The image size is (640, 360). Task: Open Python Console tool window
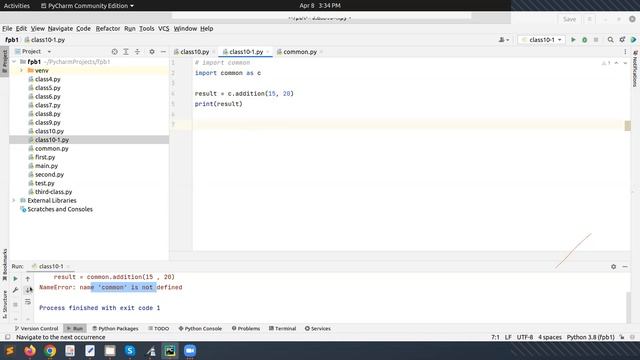pos(200,329)
